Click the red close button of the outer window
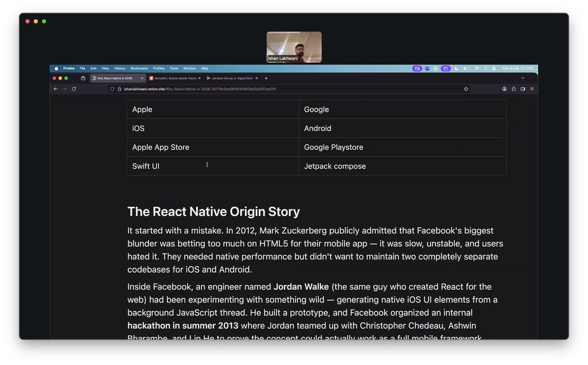588x365 pixels. (x=27, y=22)
